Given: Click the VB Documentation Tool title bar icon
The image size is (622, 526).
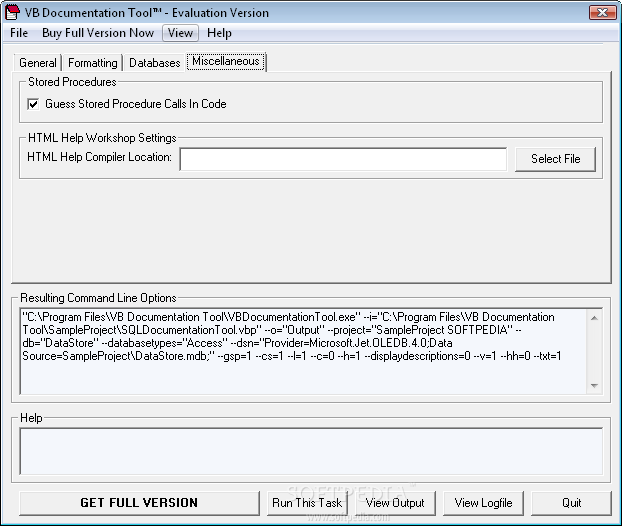Looking at the screenshot, I should click(12, 12).
